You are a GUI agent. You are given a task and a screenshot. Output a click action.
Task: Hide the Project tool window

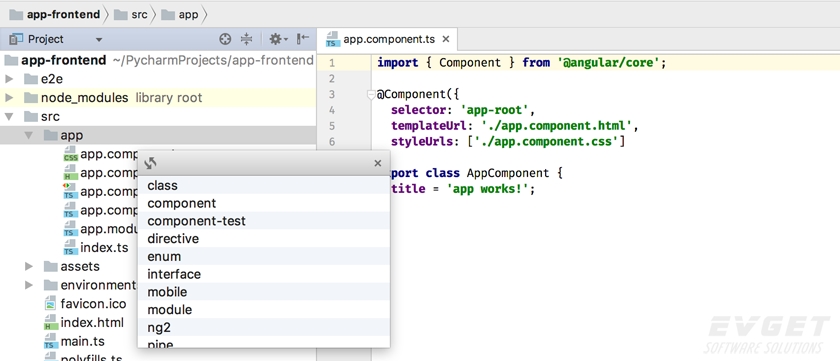point(303,39)
